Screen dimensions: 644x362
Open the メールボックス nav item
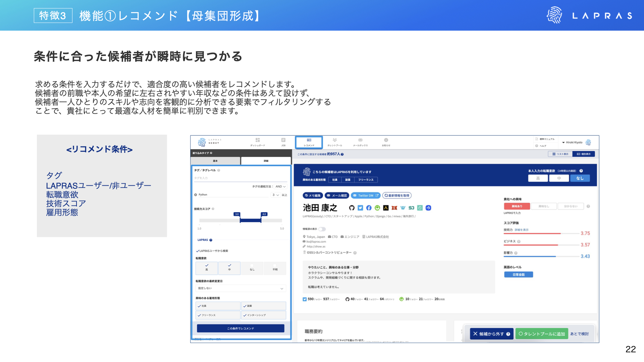click(x=360, y=142)
